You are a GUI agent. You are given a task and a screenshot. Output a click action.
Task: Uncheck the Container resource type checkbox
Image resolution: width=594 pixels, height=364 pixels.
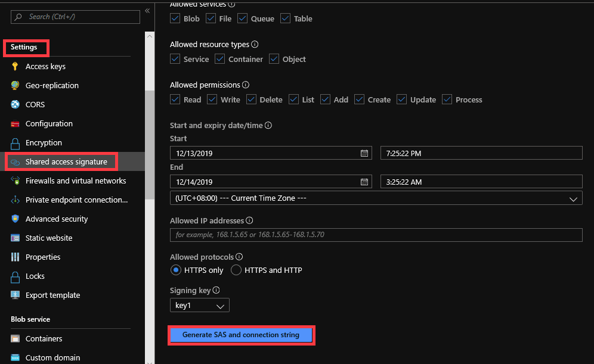click(x=220, y=59)
